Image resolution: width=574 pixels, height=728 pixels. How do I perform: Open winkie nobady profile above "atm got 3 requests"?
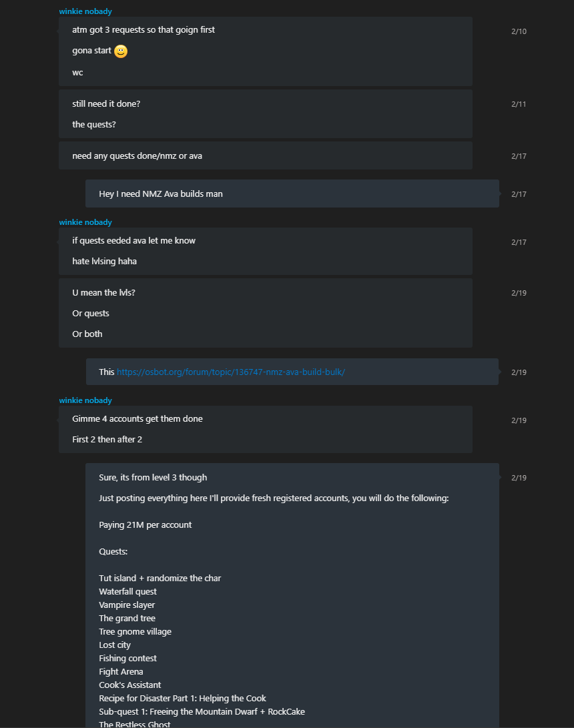(x=85, y=11)
